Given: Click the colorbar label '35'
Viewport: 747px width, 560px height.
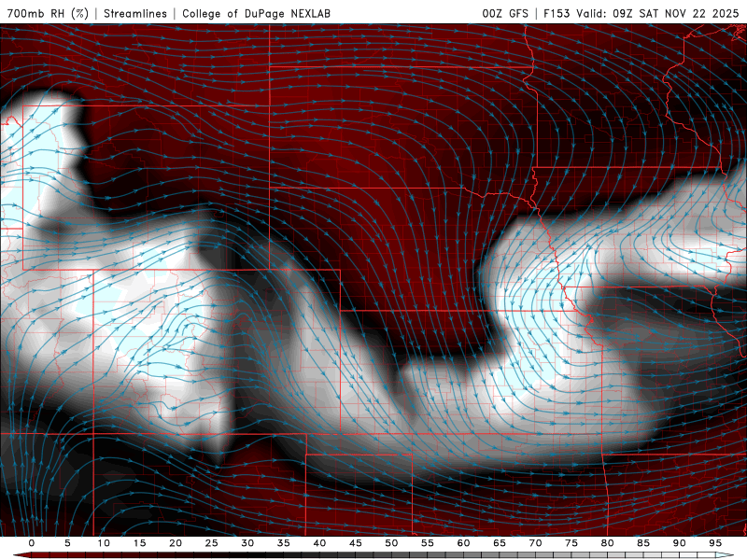Looking at the screenshot, I should (284, 543).
